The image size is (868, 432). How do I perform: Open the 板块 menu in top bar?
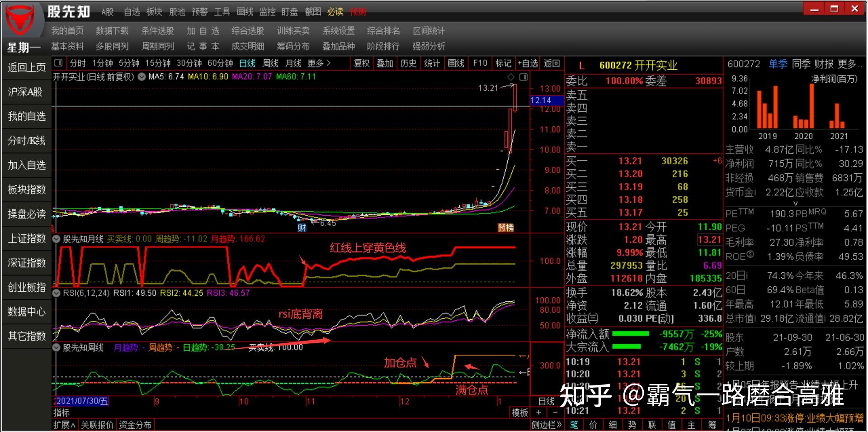[154, 12]
